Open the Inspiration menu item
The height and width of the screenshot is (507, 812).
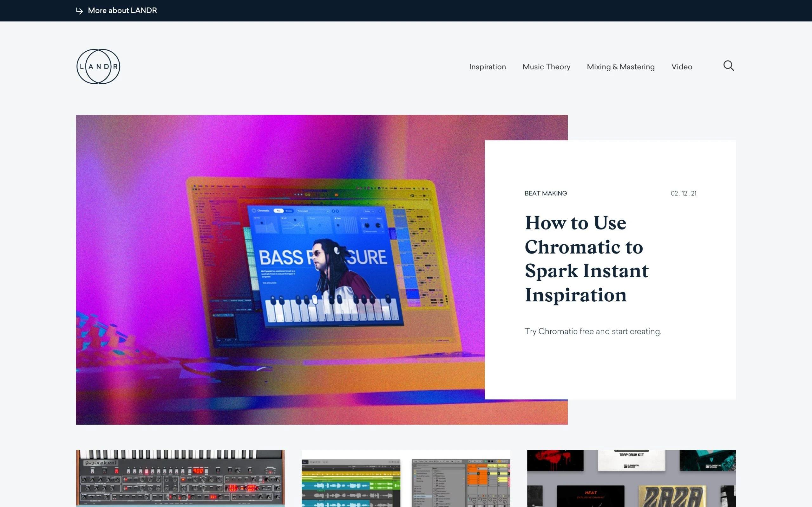pyautogui.click(x=487, y=67)
